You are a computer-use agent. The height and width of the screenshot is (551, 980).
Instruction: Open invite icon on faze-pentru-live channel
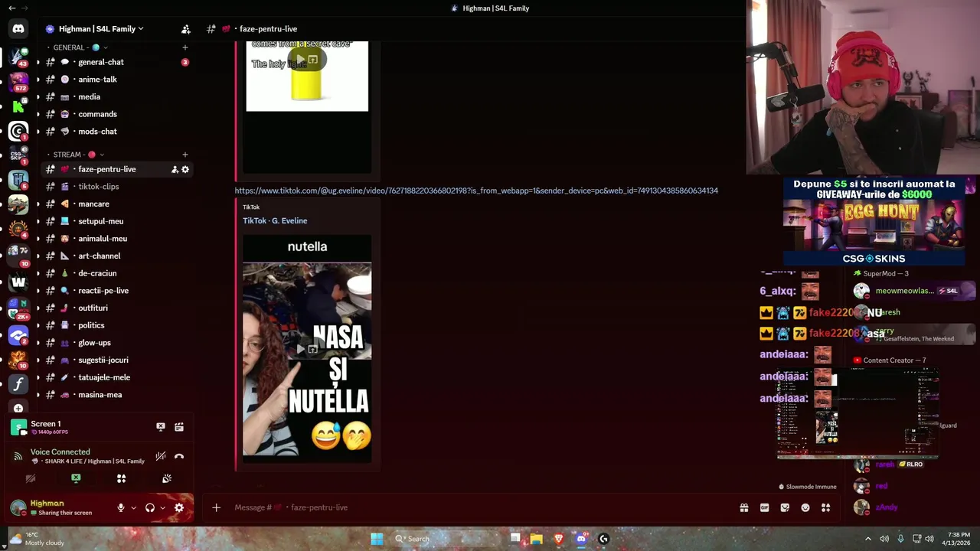(x=175, y=169)
